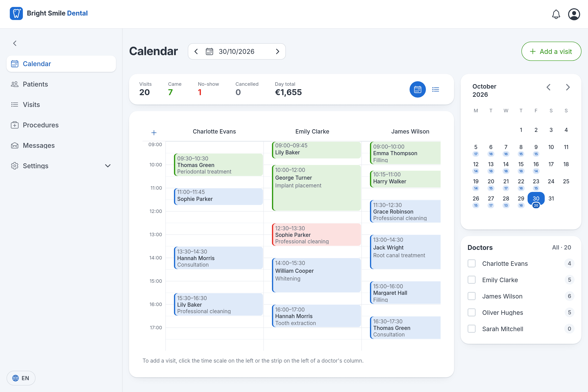
Task: Open Calendar in the sidebar
Action: click(61, 64)
